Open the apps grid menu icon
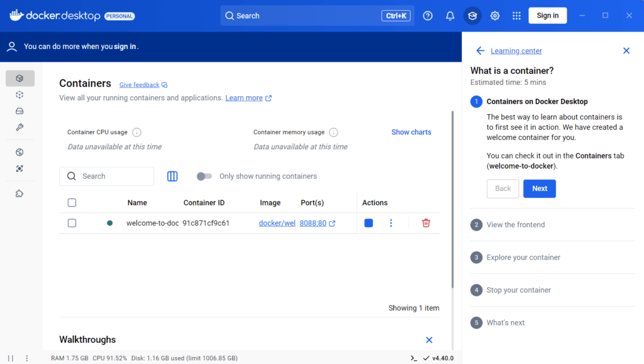 pyautogui.click(x=517, y=16)
